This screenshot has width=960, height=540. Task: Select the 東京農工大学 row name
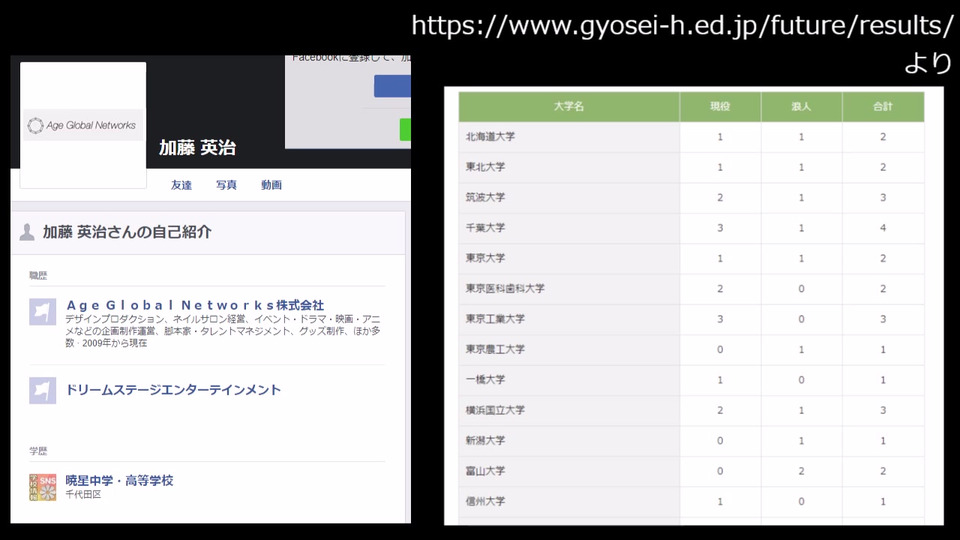[495, 349]
